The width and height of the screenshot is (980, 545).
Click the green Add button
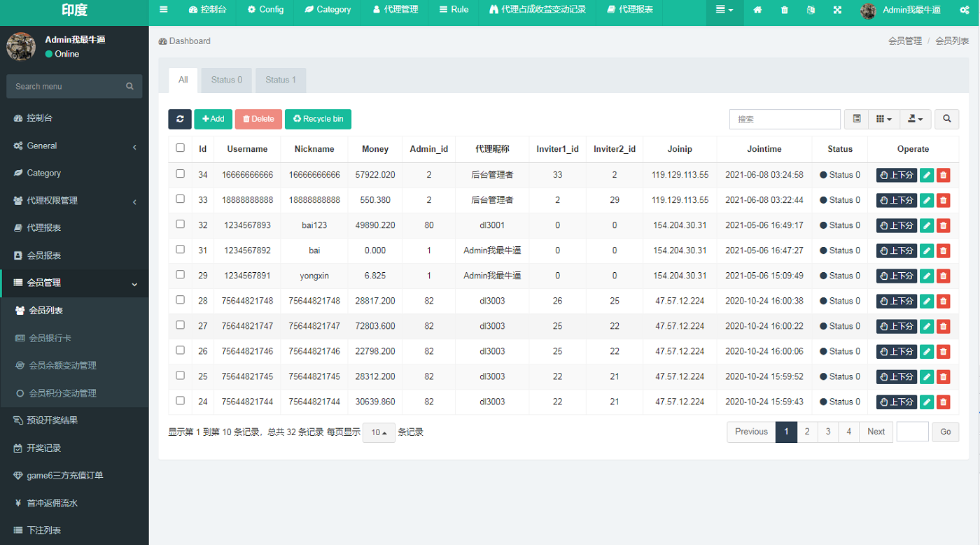tap(213, 119)
